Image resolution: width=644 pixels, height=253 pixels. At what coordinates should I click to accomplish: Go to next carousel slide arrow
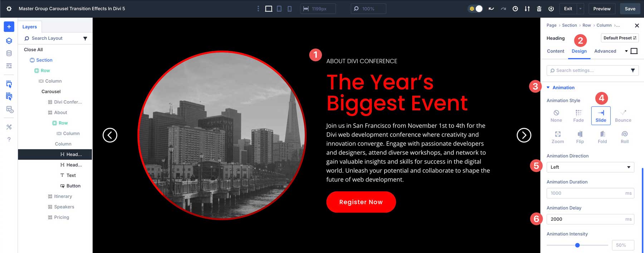[524, 135]
